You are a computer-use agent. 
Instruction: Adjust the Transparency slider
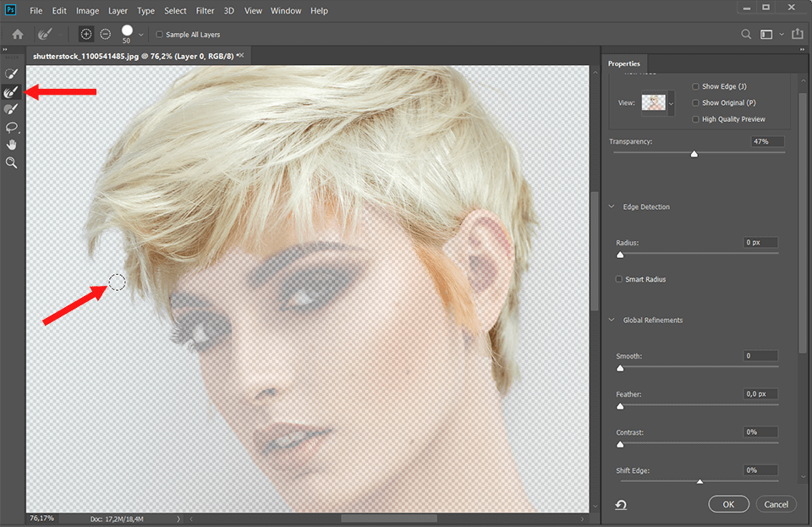click(x=694, y=154)
